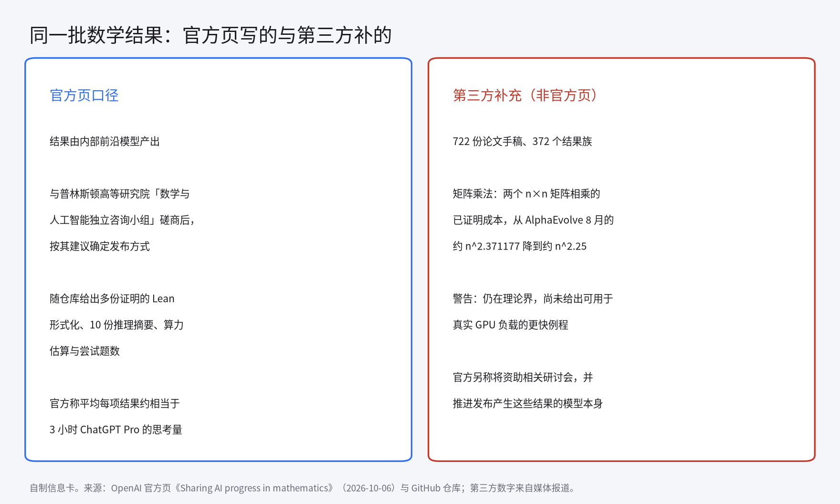Click the line 722 份论文手稿、372 个结果族
Screen dimensions: 840x504
522,141
